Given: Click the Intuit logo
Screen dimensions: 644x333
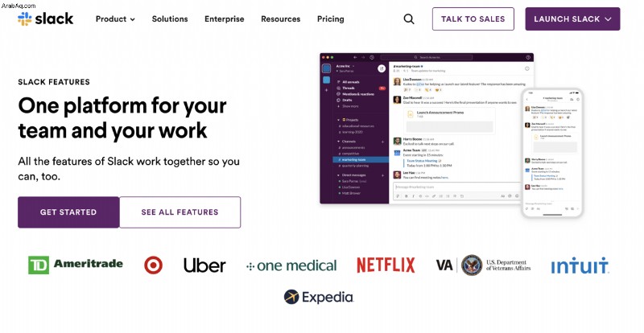Looking at the screenshot, I should click(x=580, y=265).
